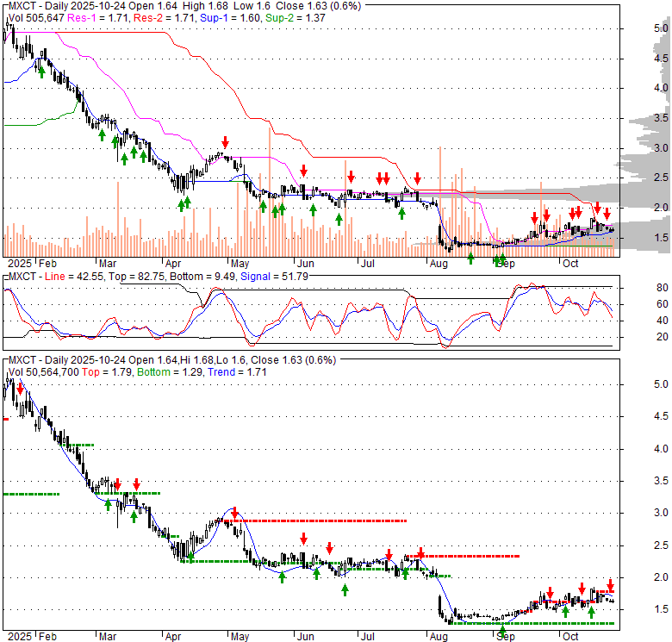Image resolution: width=672 pixels, height=642 pixels.
Task: Click the '20' value on oscillator scale
Action: 663,337
